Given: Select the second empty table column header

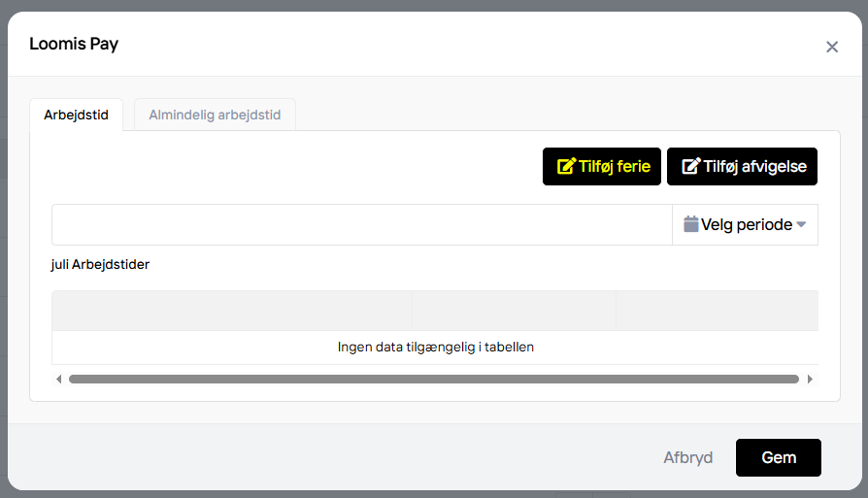Looking at the screenshot, I should 514,311.
